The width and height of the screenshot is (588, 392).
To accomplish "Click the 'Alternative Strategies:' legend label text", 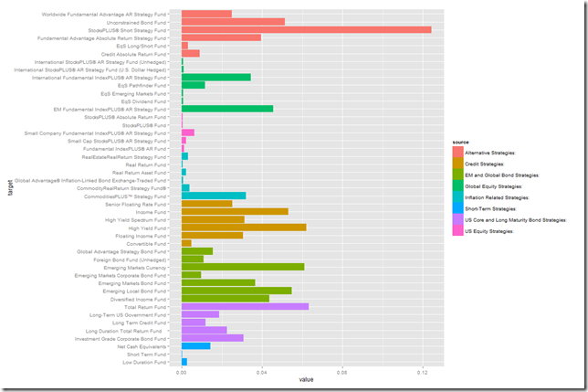I will (490, 153).
